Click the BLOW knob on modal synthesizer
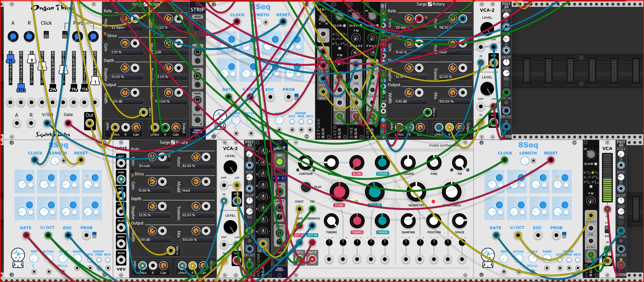 coord(357,163)
